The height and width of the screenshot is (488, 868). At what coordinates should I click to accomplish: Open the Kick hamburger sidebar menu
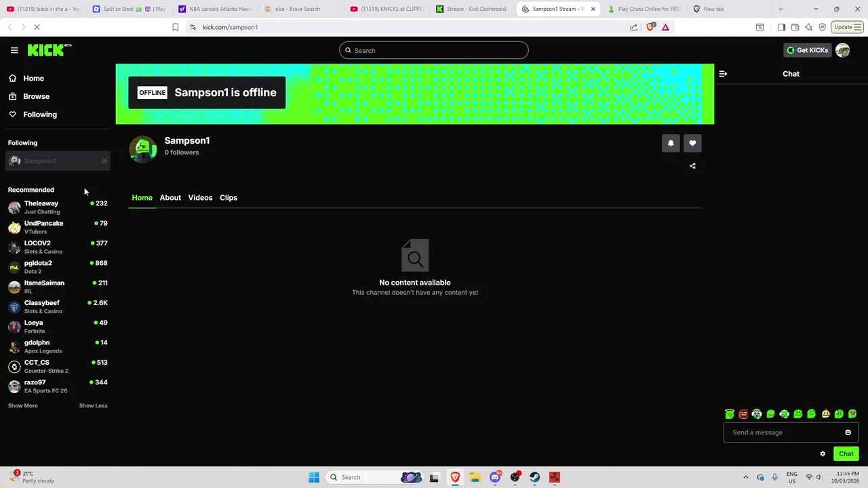click(14, 50)
